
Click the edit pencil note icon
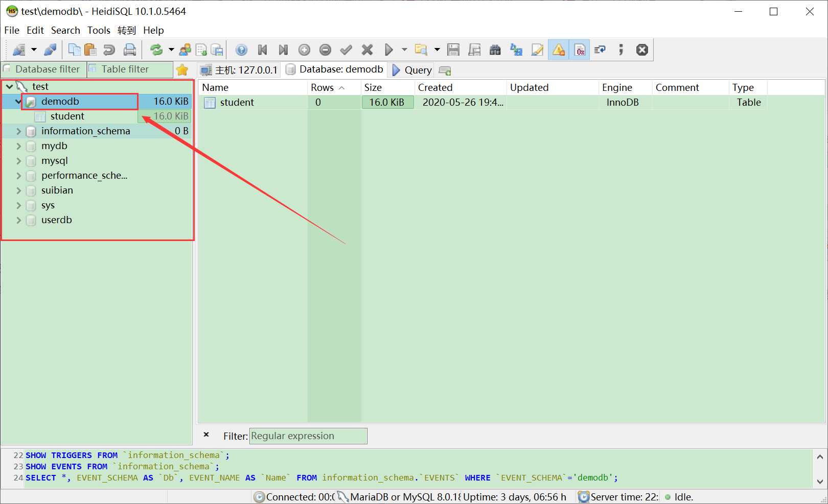point(537,50)
